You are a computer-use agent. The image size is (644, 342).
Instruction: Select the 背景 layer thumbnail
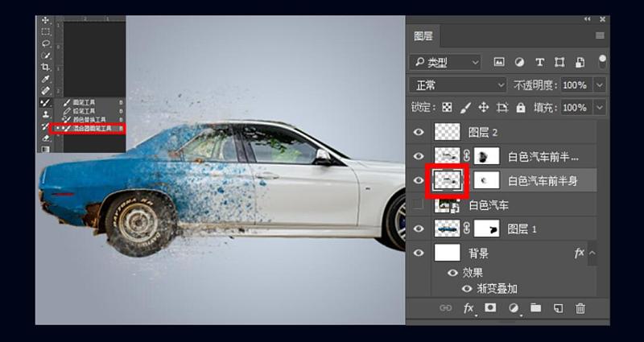pos(447,253)
